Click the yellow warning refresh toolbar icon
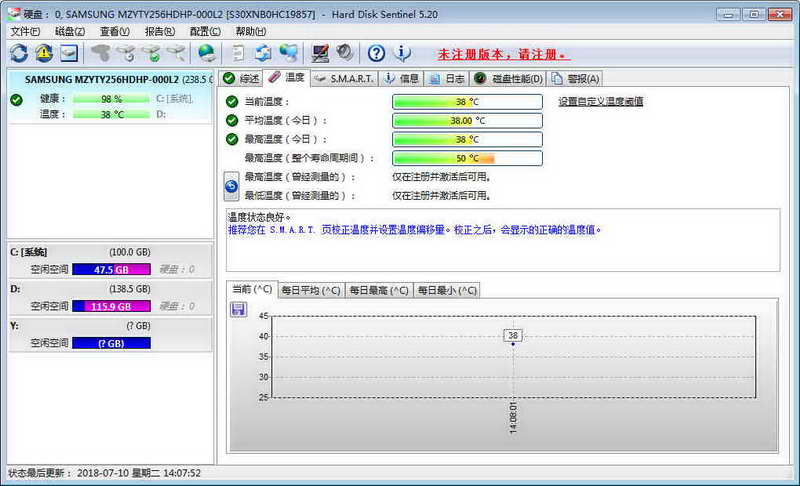 point(44,53)
